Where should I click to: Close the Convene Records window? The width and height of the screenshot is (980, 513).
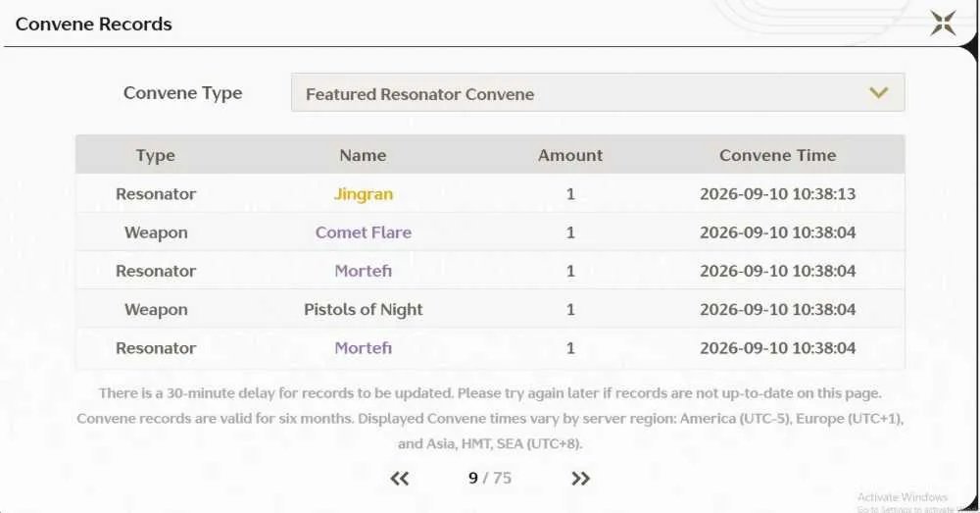pos(943,24)
